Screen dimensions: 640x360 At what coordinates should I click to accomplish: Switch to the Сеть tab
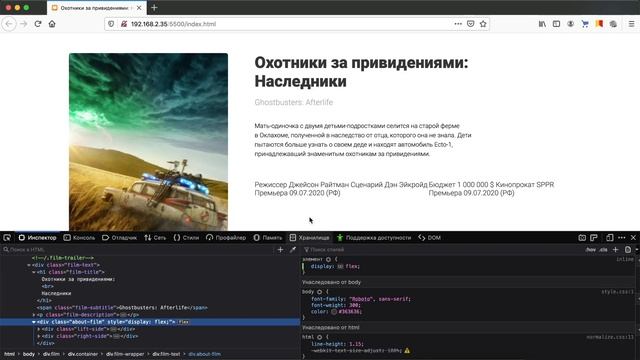[x=155, y=238]
